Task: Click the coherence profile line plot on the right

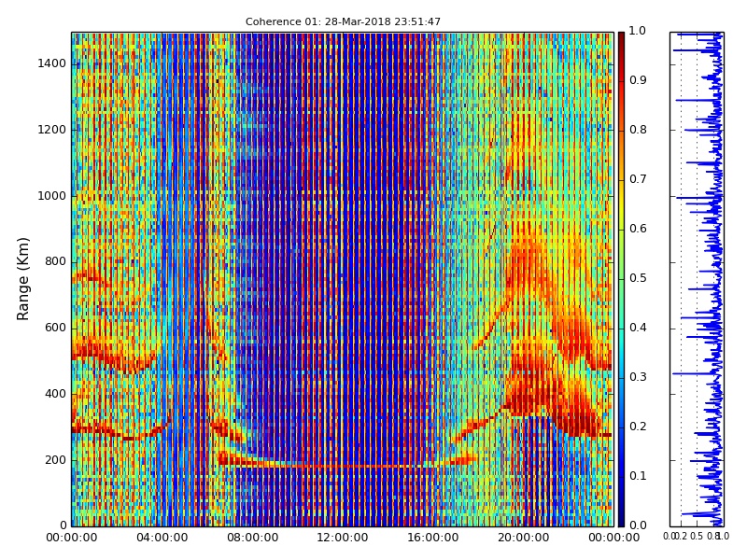Action: click(697, 279)
